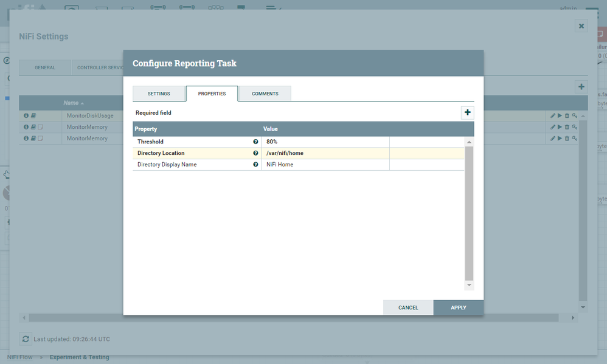Refresh the NiFi Settings table
Image resolution: width=607 pixels, height=364 pixels.
pyautogui.click(x=26, y=339)
